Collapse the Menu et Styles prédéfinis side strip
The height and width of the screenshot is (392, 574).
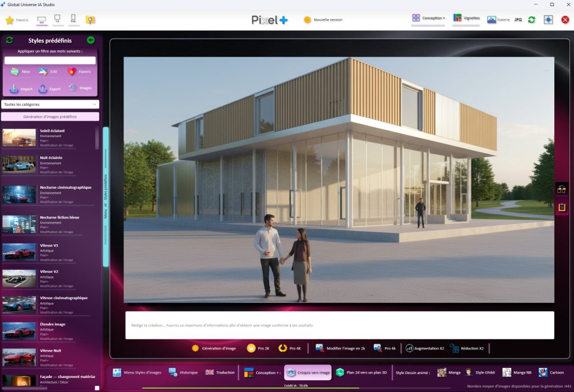105,196
